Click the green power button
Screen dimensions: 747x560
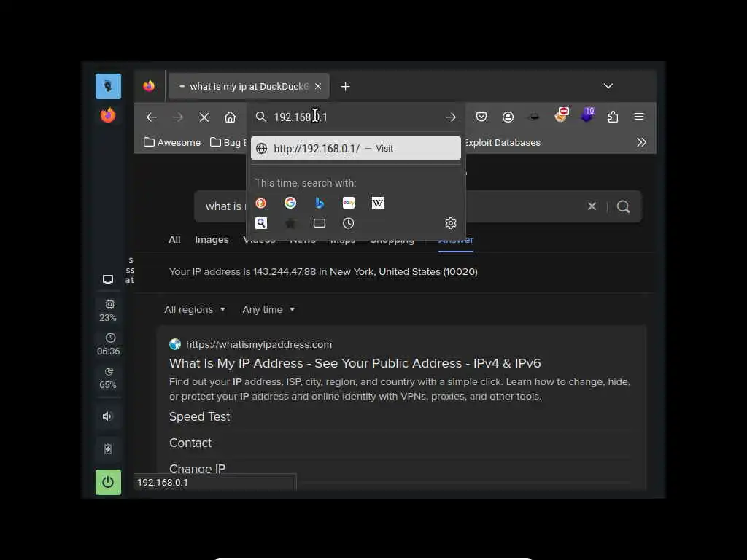(x=108, y=483)
